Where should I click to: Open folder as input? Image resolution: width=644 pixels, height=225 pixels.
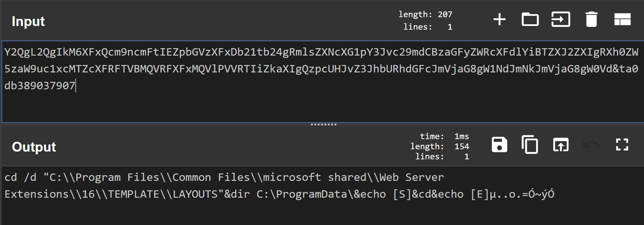(530, 19)
